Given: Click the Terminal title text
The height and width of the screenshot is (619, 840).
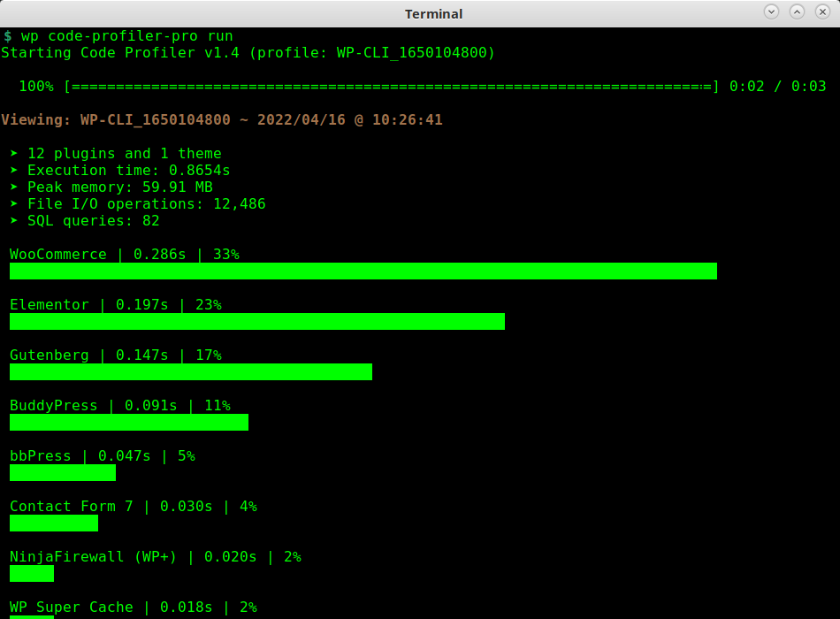Looking at the screenshot, I should (x=433, y=14).
